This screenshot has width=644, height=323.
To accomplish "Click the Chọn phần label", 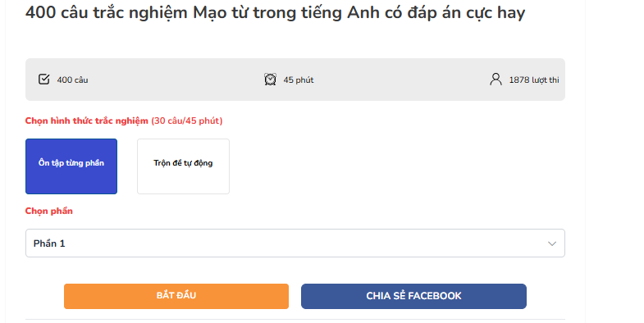I will click(49, 211).
